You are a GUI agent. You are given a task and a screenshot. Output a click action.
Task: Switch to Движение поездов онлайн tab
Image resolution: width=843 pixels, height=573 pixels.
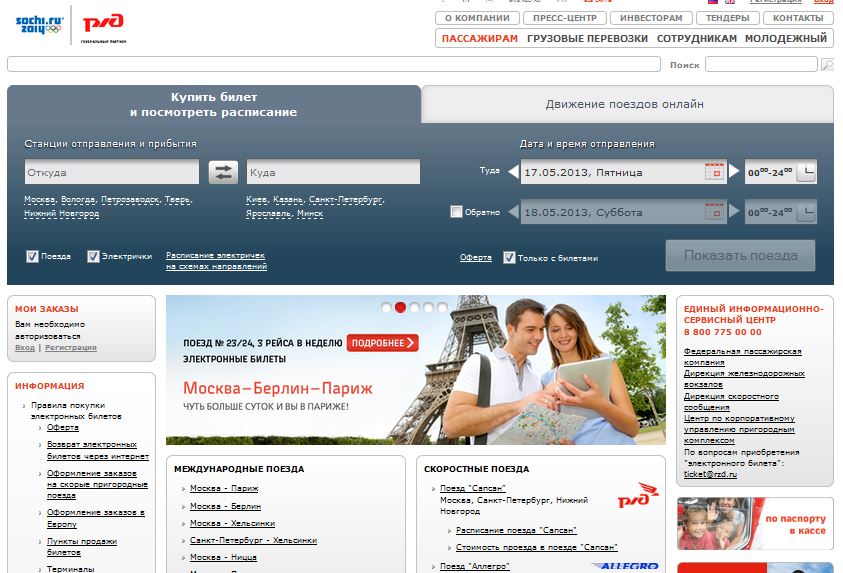[x=627, y=104]
